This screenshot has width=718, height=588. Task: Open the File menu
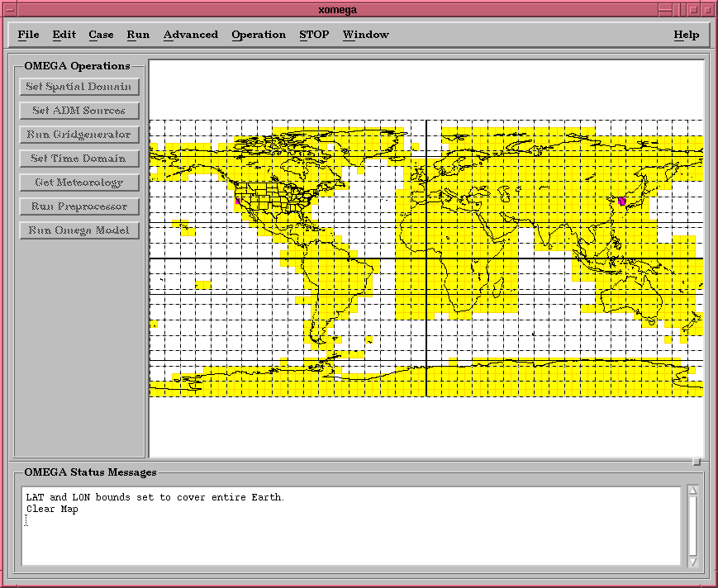(x=28, y=35)
